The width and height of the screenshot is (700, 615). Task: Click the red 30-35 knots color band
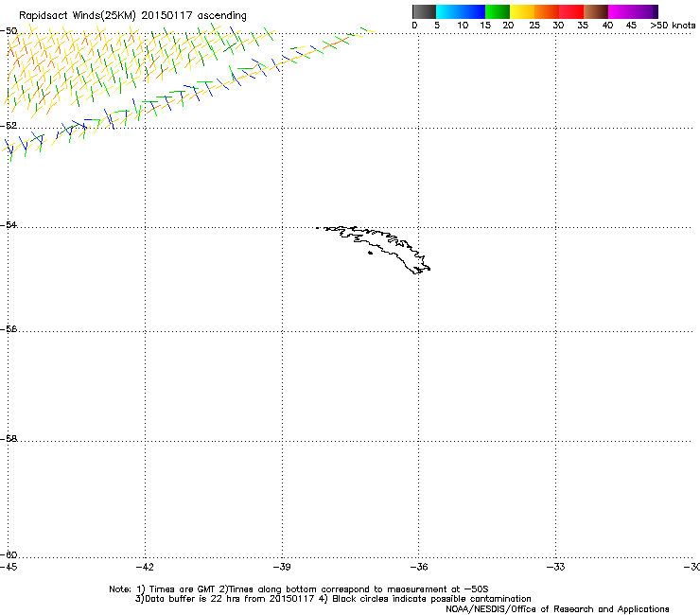tap(571, 11)
